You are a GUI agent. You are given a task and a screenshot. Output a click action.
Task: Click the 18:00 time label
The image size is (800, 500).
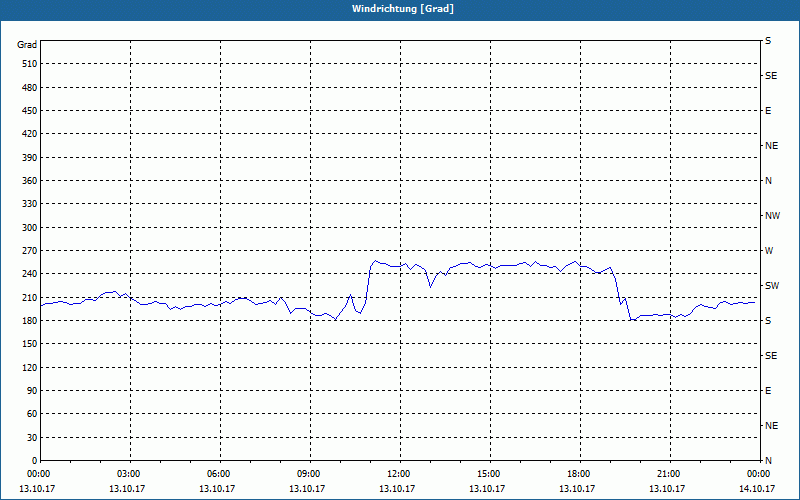point(579,474)
